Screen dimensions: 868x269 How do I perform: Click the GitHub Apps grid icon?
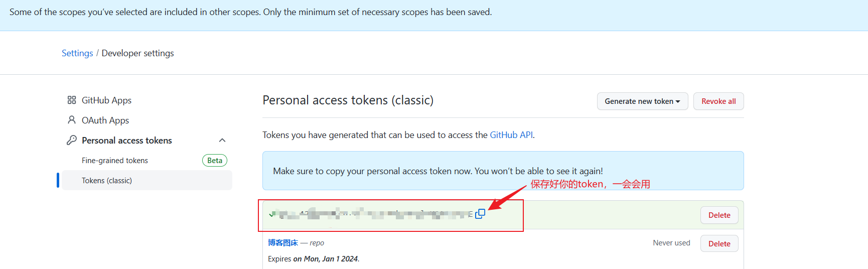[x=72, y=100]
